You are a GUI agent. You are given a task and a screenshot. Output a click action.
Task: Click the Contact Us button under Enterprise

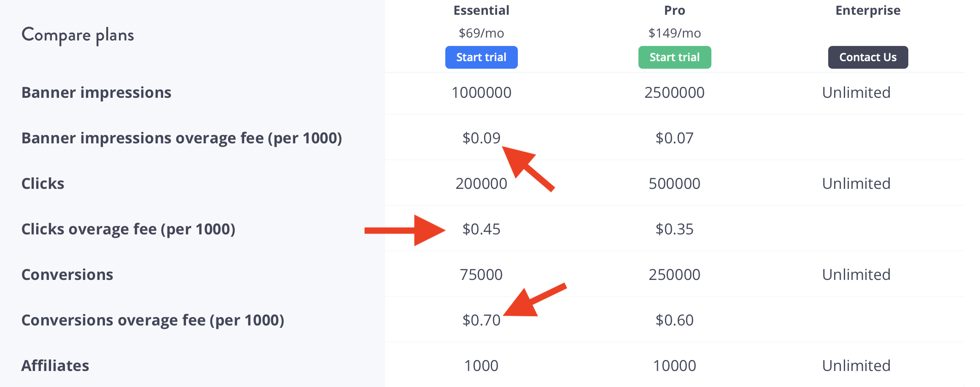[868, 57]
